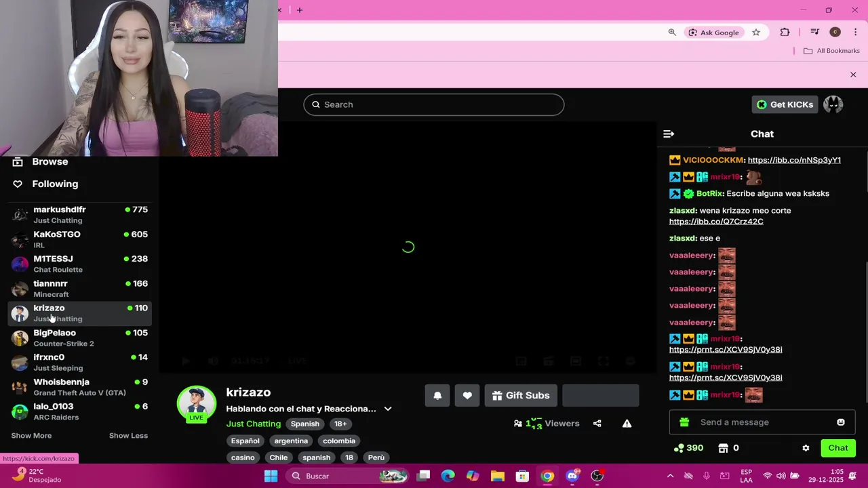The width and height of the screenshot is (868, 488).
Task: Open Windows Start menu
Action: click(271, 476)
